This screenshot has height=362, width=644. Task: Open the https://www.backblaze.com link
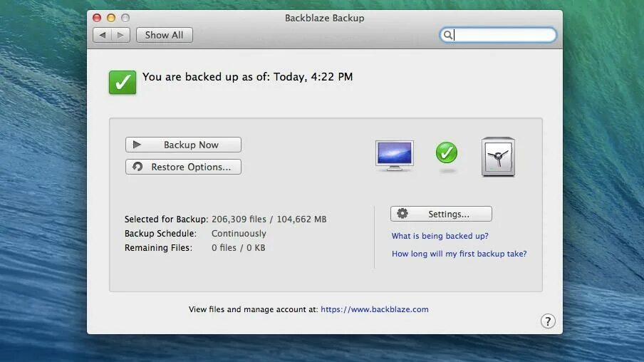(375, 309)
